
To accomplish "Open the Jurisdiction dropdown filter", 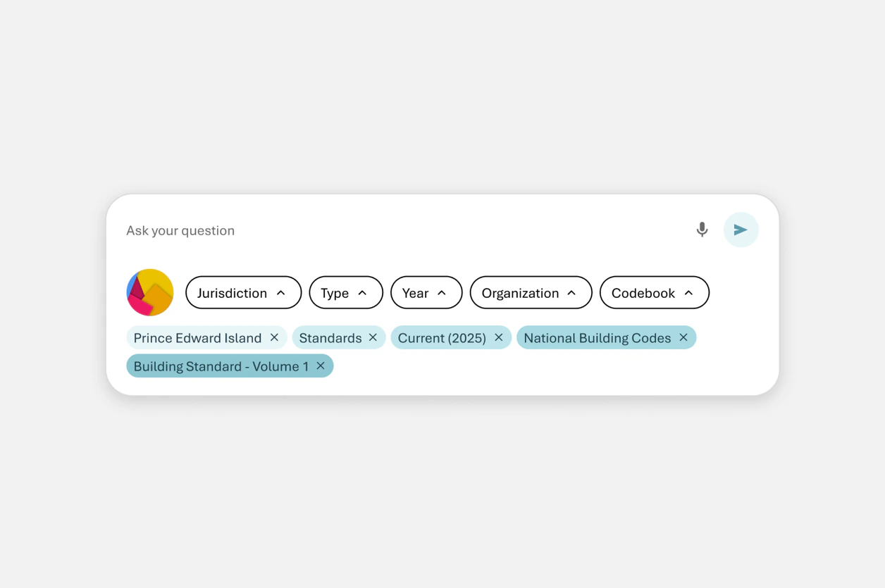I will coord(243,292).
